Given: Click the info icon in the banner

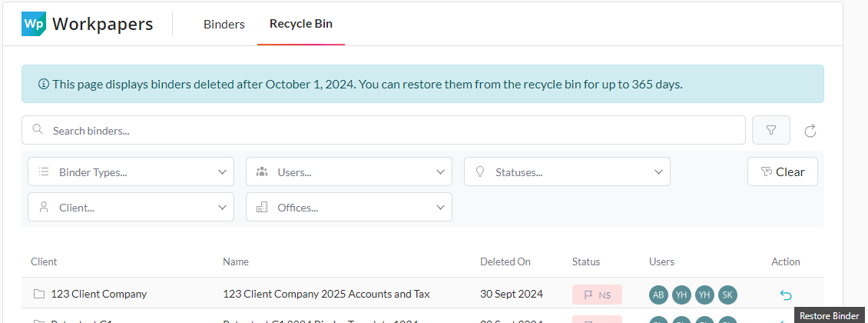Looking at the screenshot, I should point(43,85).
